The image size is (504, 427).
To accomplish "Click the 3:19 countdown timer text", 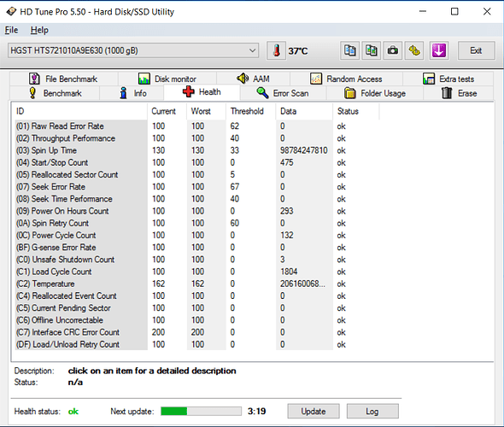I will (x=256, y=412).
